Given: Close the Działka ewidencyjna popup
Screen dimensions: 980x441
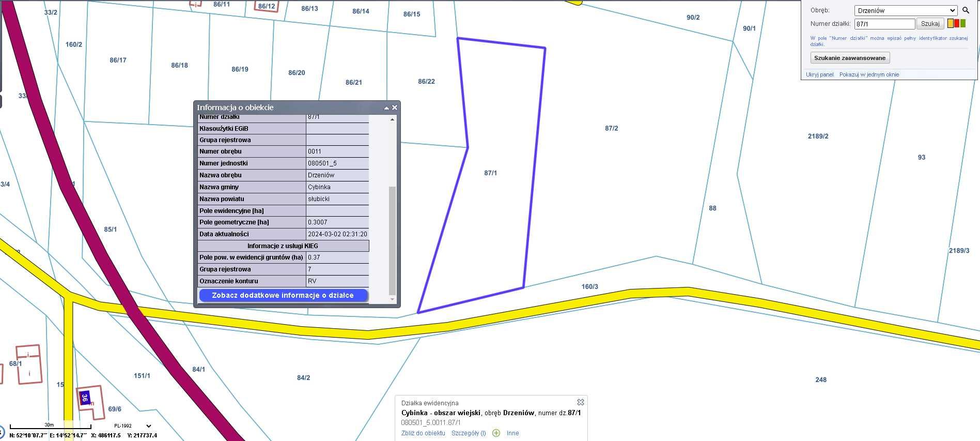Looking at the screenshot, I should coord(581,402).
